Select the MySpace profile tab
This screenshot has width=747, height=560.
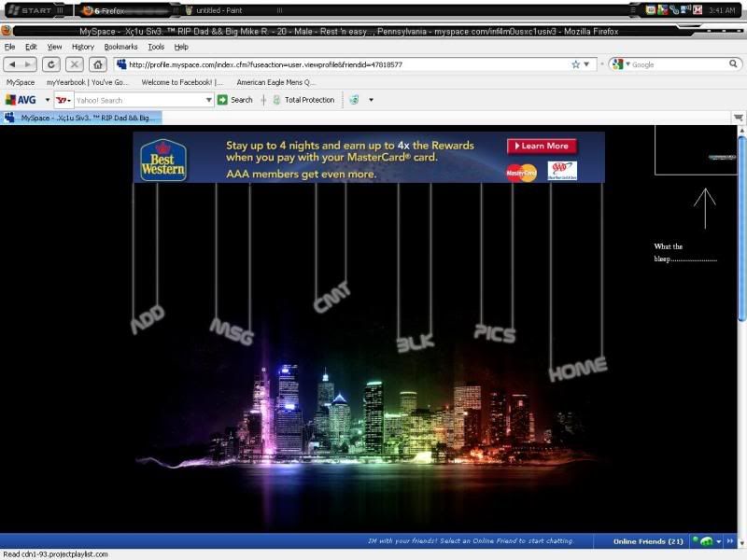click(81, 118)
